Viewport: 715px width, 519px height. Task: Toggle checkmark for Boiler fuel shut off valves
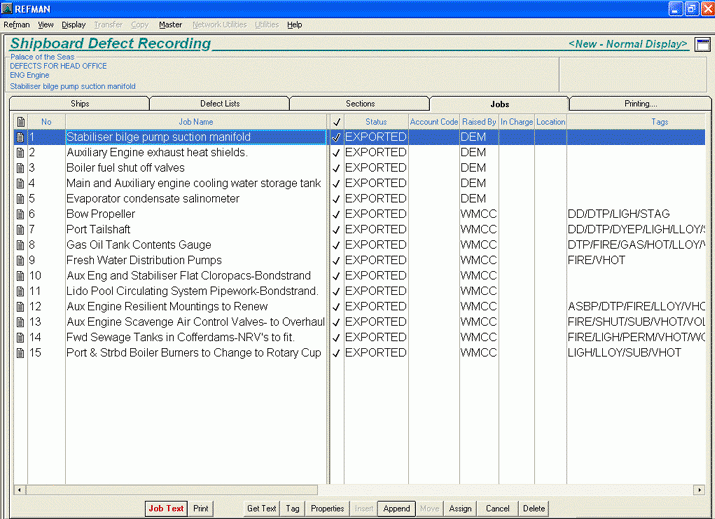point(336,168)
